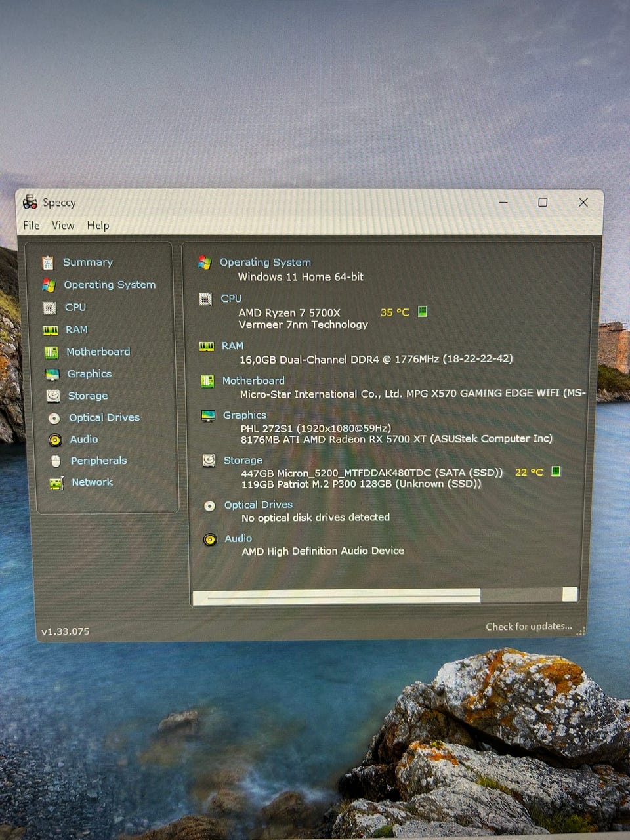Open the Optical Drives heading link
The image size is (630, 840).
(259, 505)
